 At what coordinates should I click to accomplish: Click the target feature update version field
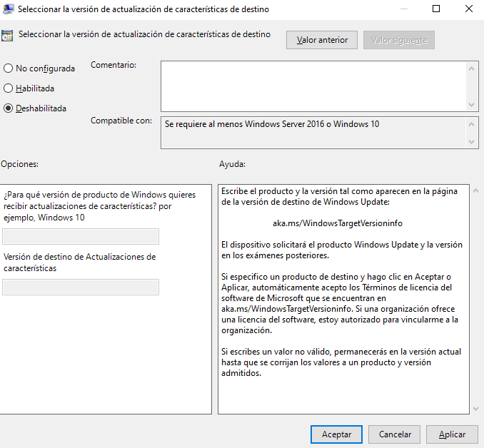pos(81,287)
